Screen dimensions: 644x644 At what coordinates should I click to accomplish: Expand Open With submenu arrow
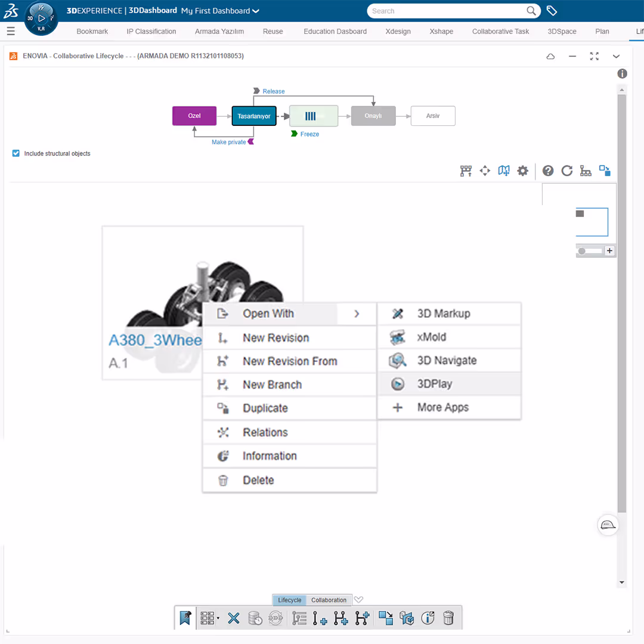(357, 314)
